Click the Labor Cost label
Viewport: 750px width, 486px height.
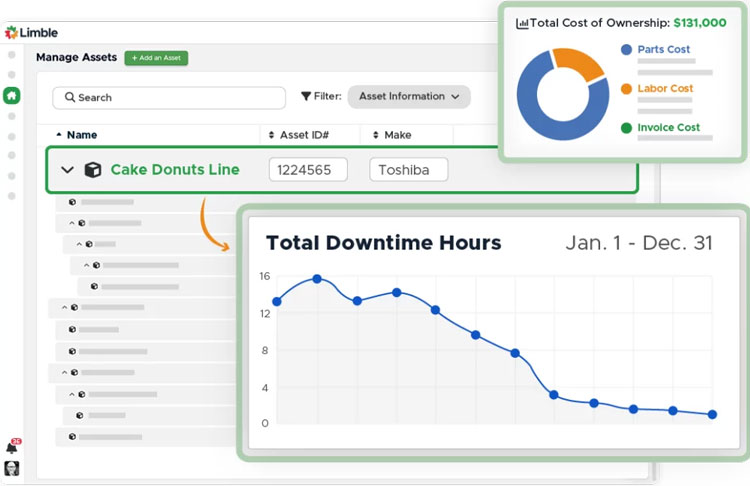[665, 88]
